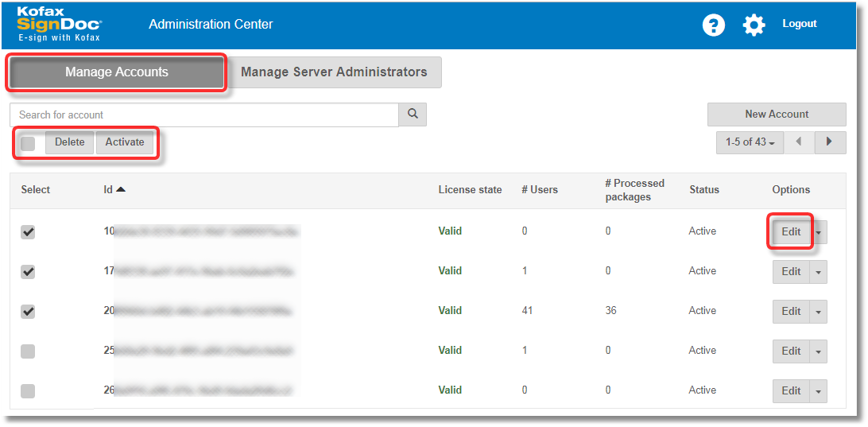
Task: Open options dropdown for the third account
Action: (x=819, y=312)
